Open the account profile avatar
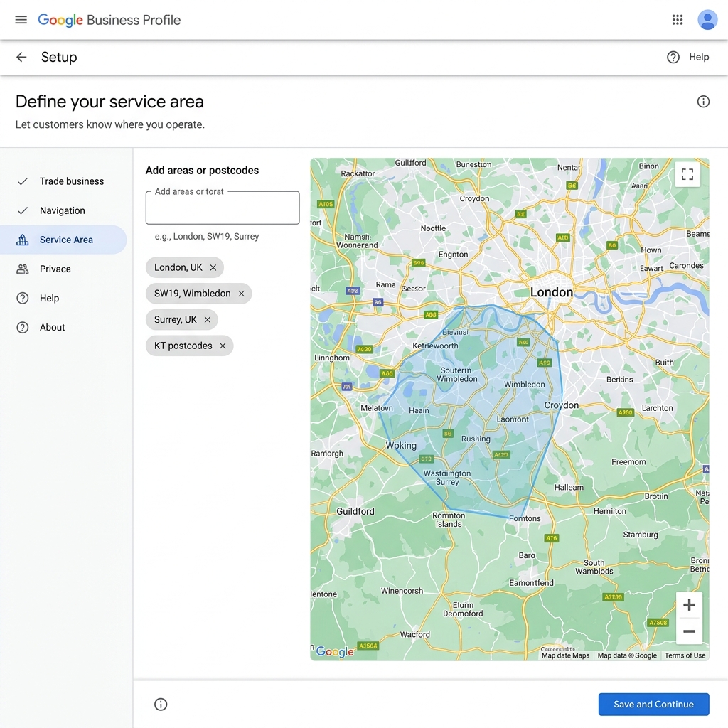 click(x=707, y=20)
